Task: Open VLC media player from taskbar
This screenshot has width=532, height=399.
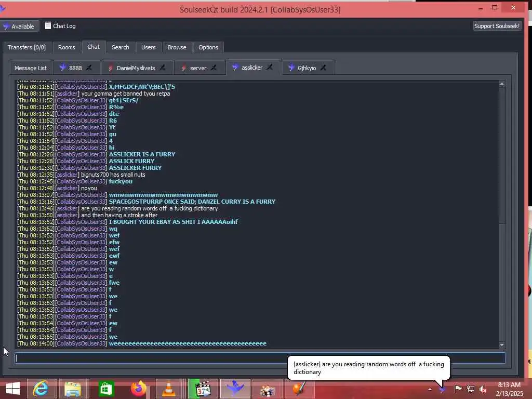Action: (169, 389)
